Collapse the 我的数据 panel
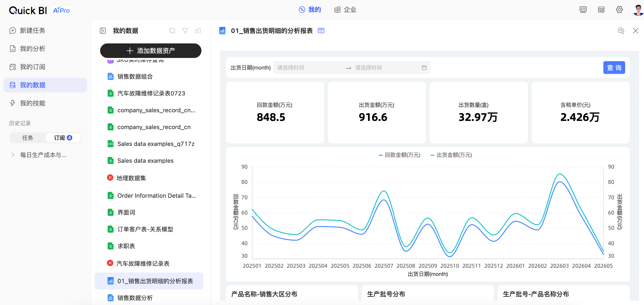This screenshot has height=305, width=644. 103,31
